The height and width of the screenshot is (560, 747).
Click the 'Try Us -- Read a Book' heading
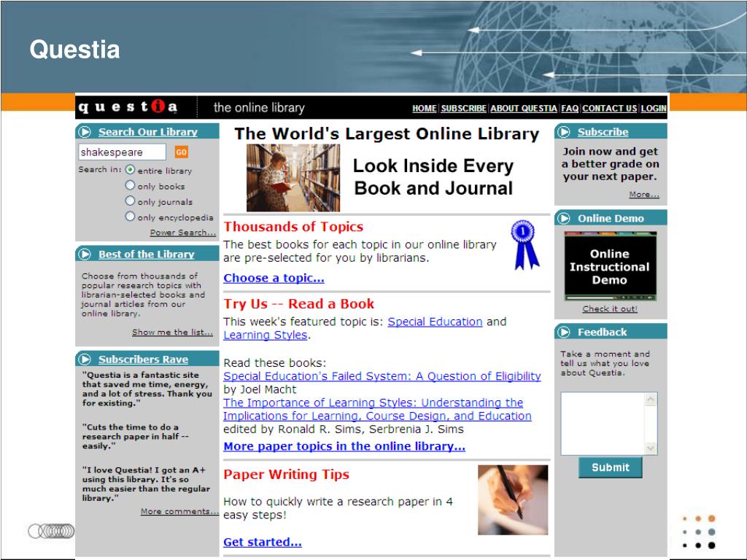[x=299, y=304]
